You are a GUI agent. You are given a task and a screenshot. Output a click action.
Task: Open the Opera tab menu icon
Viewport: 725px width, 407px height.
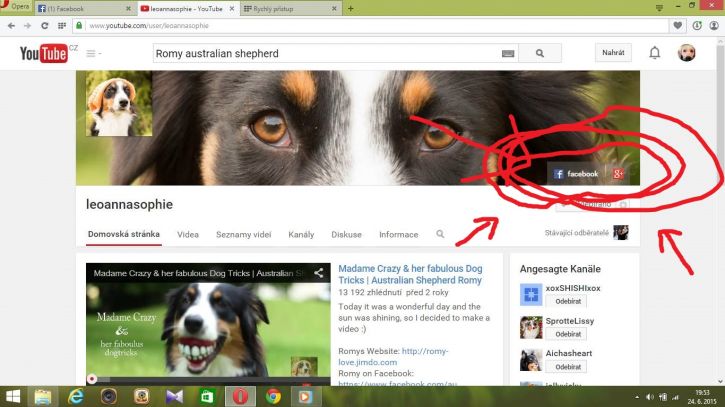tap(659, 7)
